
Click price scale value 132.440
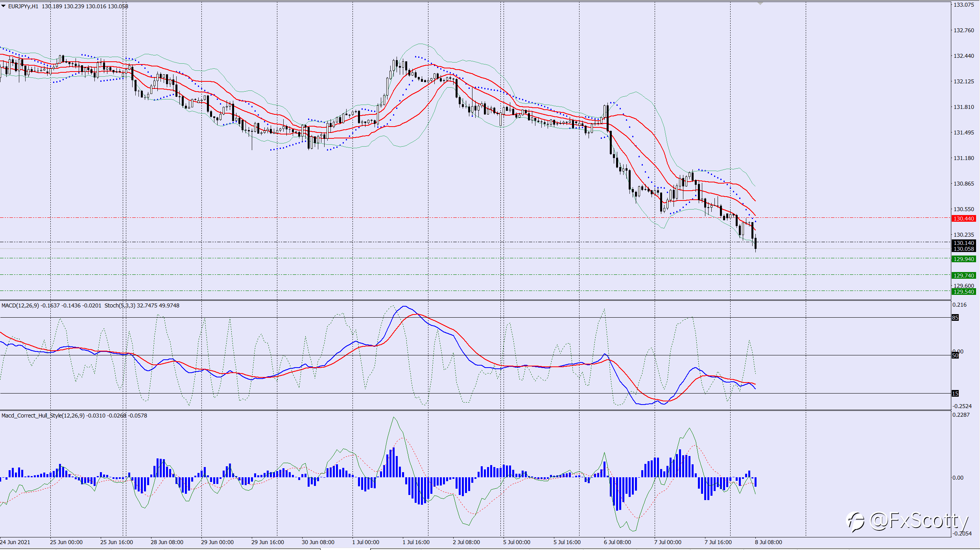[964, 56]
